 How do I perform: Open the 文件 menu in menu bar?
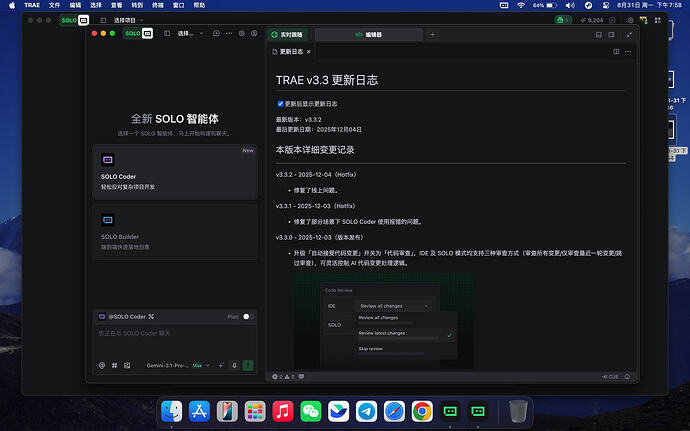click(x=54, y=5)
